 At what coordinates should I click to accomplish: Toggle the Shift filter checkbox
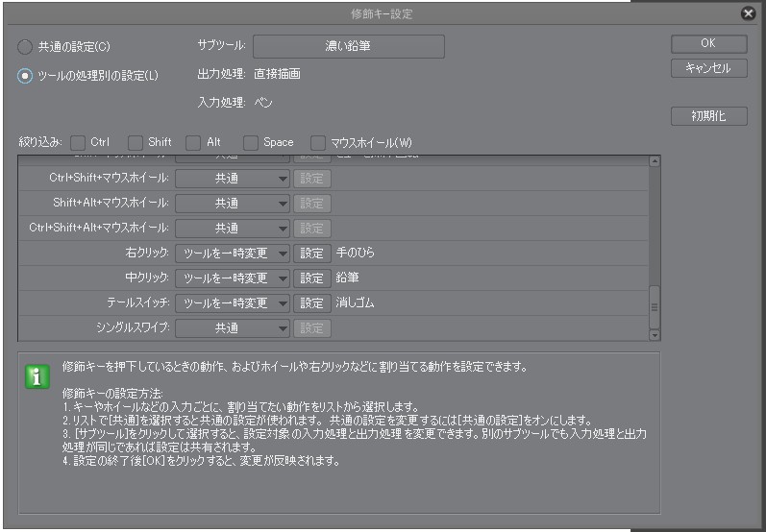pyautogui.click(x=136, y=142)
